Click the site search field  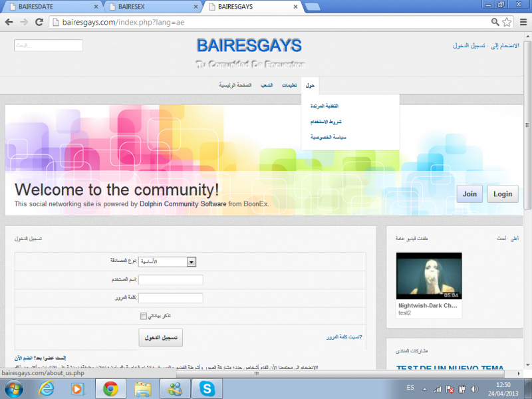point(49,45)
